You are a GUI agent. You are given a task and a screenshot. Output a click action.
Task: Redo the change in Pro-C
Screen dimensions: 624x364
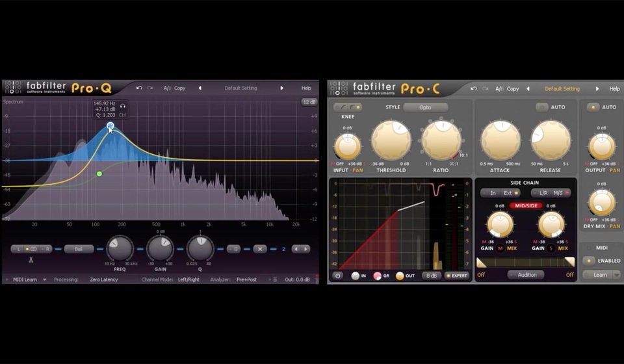tap(485, 88)
